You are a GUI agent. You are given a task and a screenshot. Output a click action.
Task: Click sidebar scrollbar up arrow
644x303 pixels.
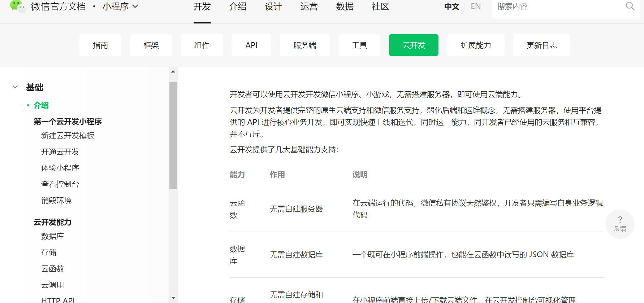click(x=173, y=71)
